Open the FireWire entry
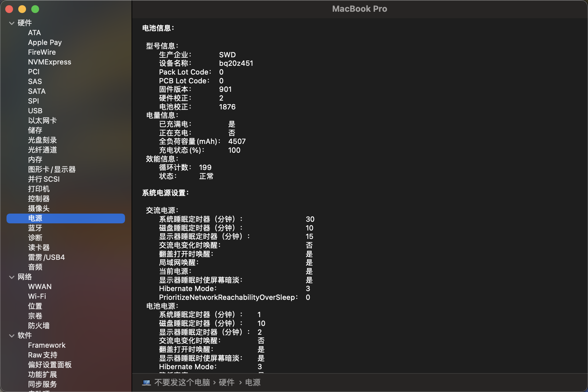The width and height of the screenshot is (588, 392). [x=42, y=52]
